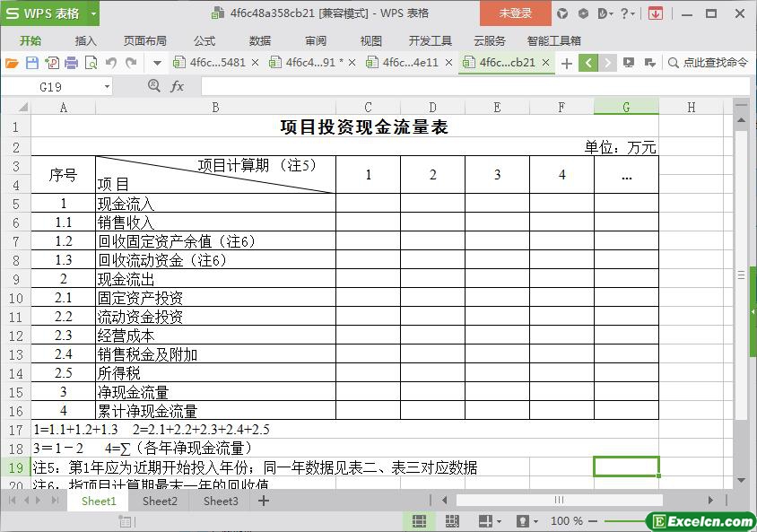Go to previous document tab green arrow

(x=588, y=63)
